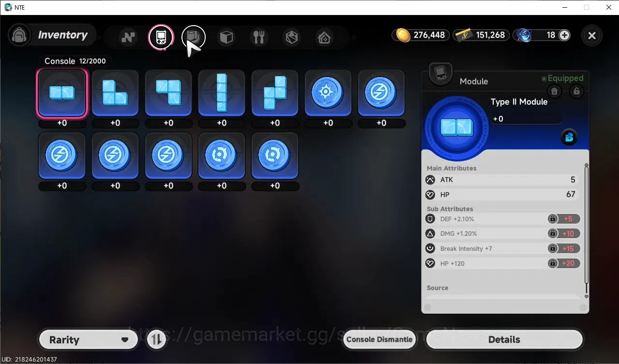Click the lock on the DEF +2.10% row
The height and width of the screenshot is (364, 619).
click(552, 219)
